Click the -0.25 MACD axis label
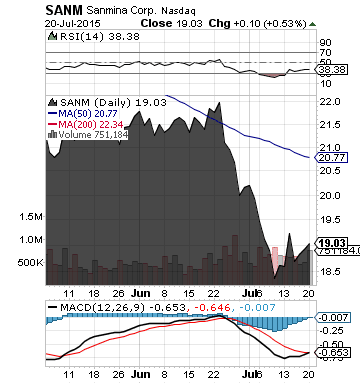Viewport: 360px width, 384px height. click(x=332, y=331)
